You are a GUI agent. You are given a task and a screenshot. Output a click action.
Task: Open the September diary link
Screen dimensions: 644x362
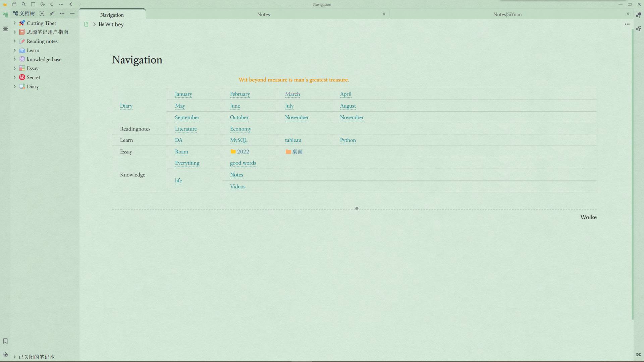point(187,117)
